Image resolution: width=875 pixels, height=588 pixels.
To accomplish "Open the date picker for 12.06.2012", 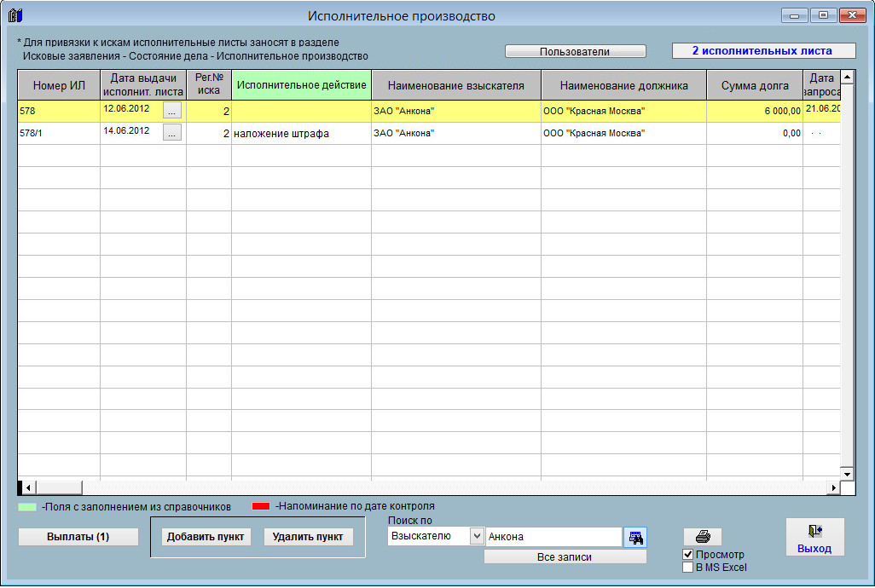I will point(172,110).
